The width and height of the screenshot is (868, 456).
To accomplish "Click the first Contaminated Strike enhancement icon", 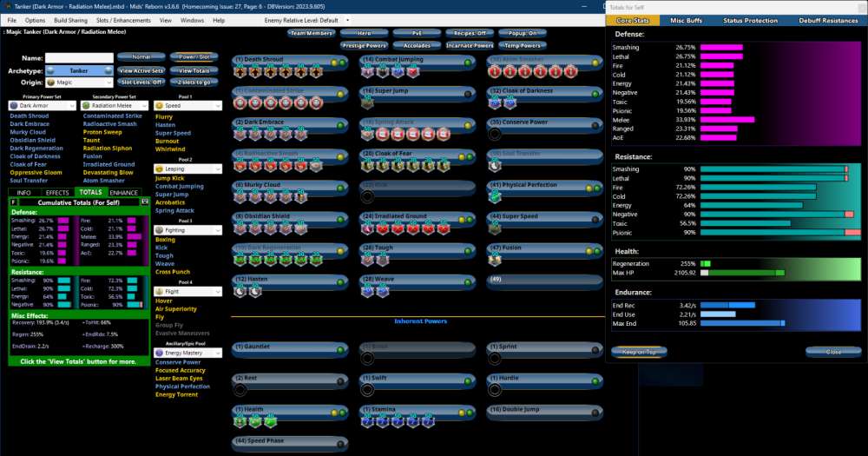I will (x=240, y=102).
